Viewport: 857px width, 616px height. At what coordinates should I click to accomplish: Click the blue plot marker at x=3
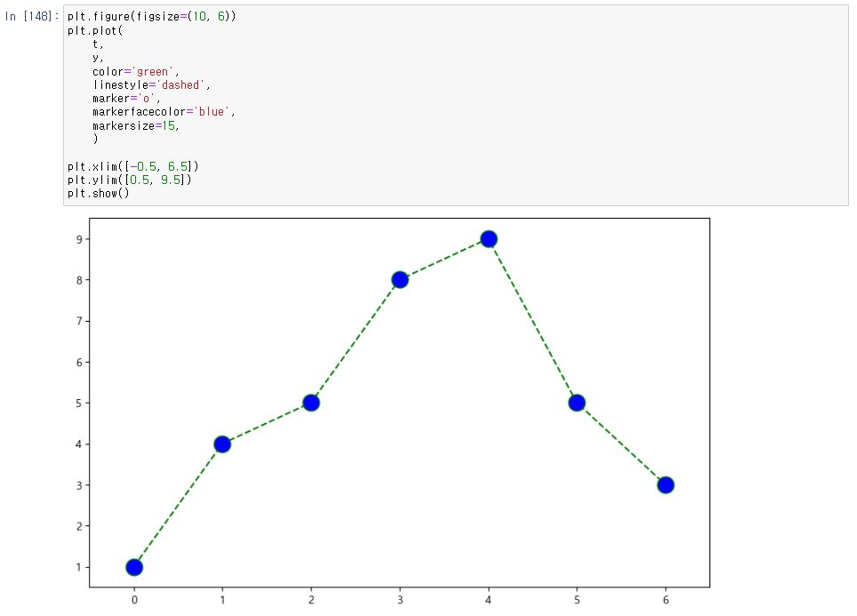[400, 280]
